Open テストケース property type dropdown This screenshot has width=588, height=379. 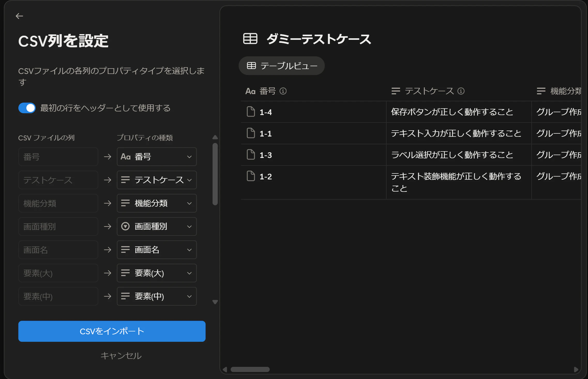157,180
